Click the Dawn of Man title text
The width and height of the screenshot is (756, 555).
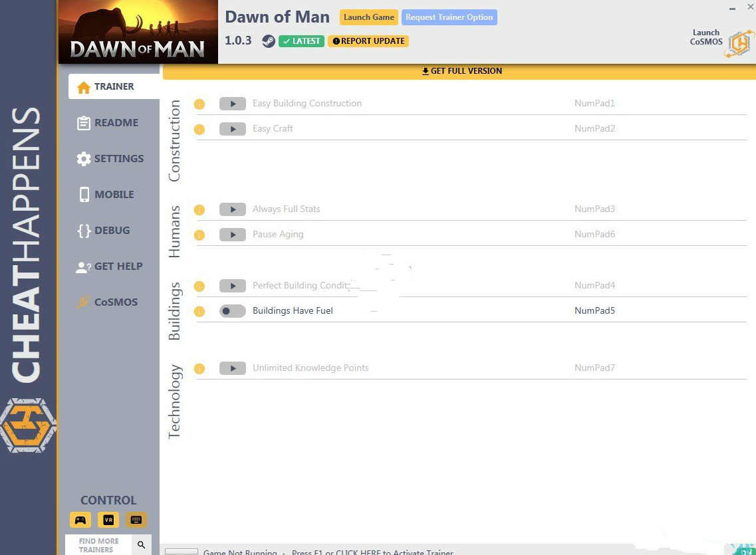[x=277, y=17]
